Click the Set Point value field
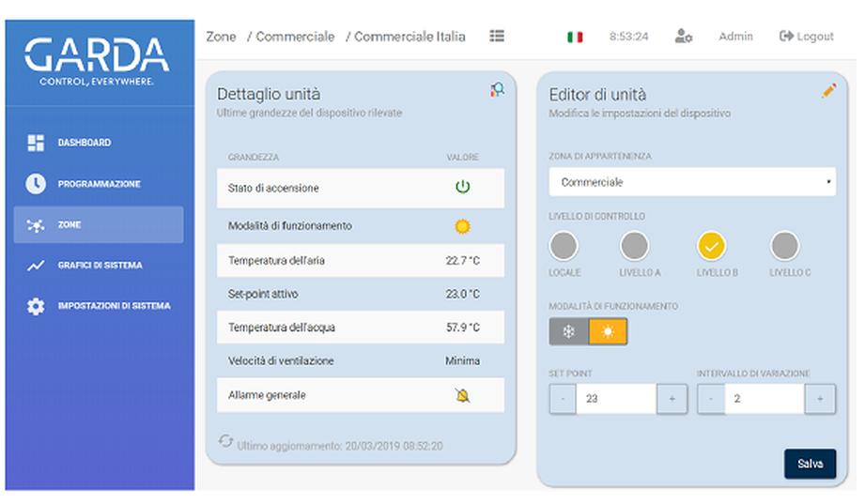 [x=615, y=399]
